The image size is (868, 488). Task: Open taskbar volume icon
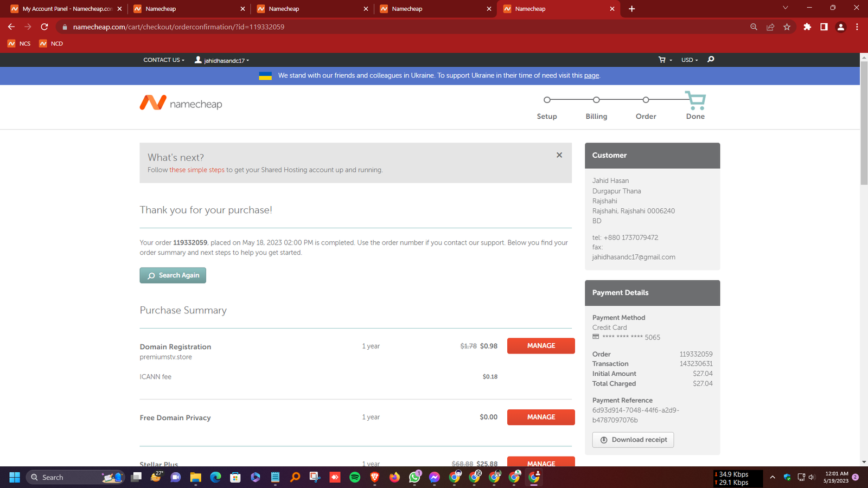(812, 477)
